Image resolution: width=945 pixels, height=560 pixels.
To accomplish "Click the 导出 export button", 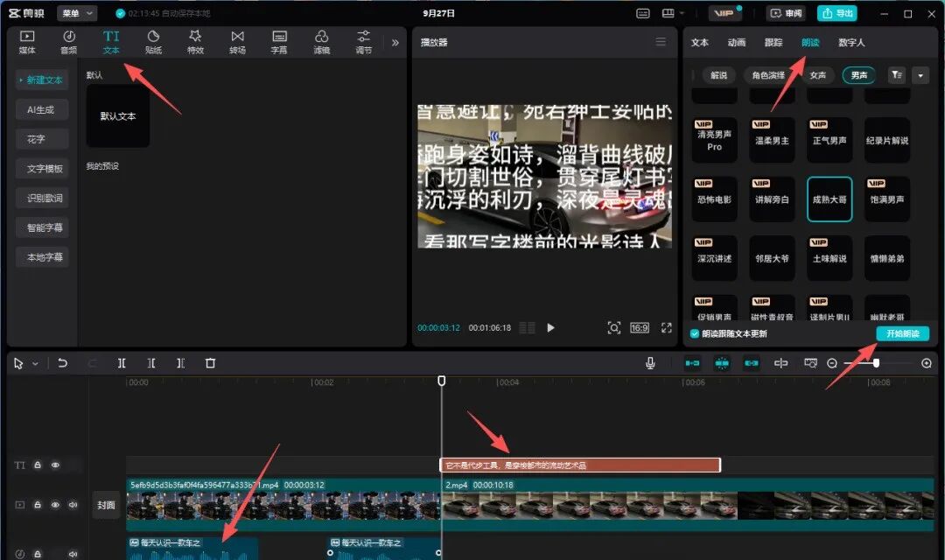I will click(x=837, y=13).
